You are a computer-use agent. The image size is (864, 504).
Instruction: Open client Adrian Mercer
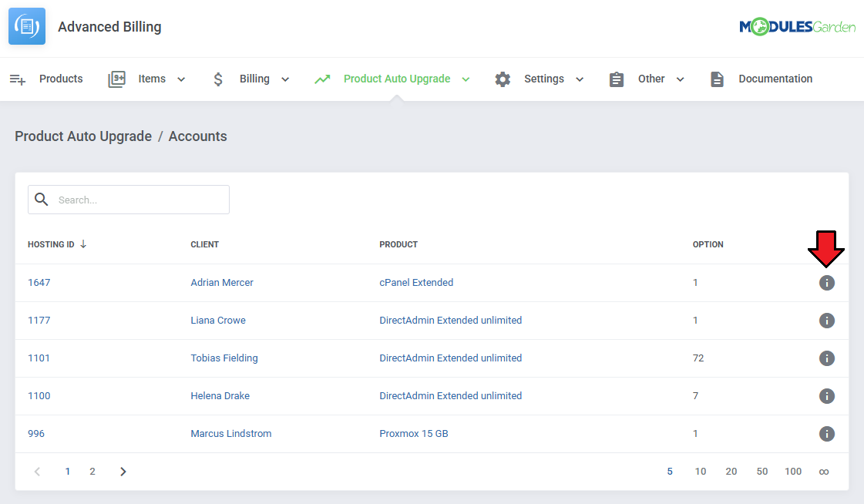click(x=221, y=283)
